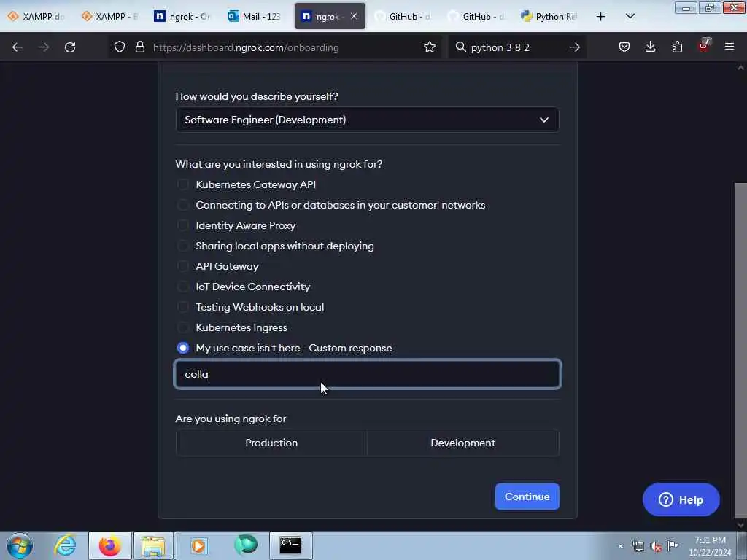Select Testing Webhooks on local option
The height and width of the screenshot is (560, 747).
[x=183, y=307]
